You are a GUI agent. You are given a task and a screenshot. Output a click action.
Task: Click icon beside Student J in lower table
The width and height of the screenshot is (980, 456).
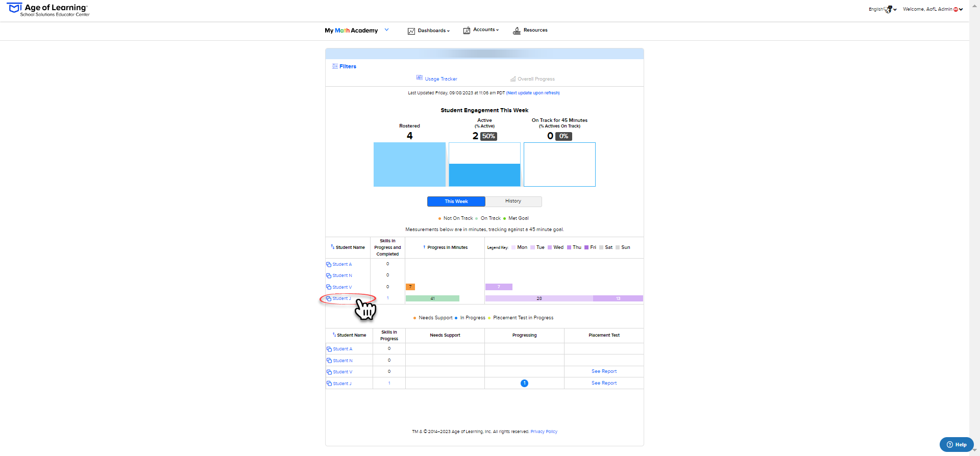tap(329, 384)
